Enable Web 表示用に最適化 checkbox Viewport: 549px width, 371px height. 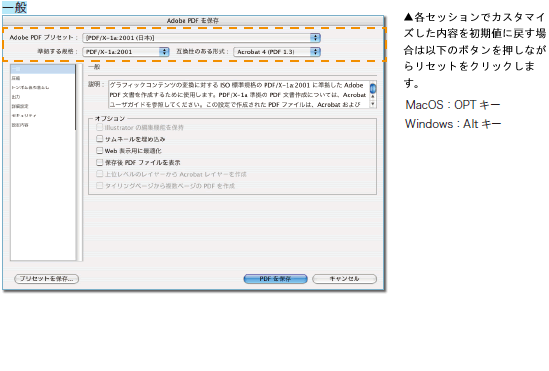[99, 150]
